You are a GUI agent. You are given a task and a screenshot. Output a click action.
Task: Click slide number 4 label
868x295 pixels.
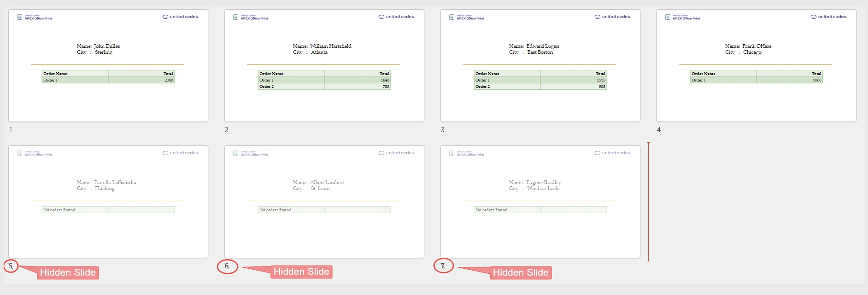tap(659, 130)
